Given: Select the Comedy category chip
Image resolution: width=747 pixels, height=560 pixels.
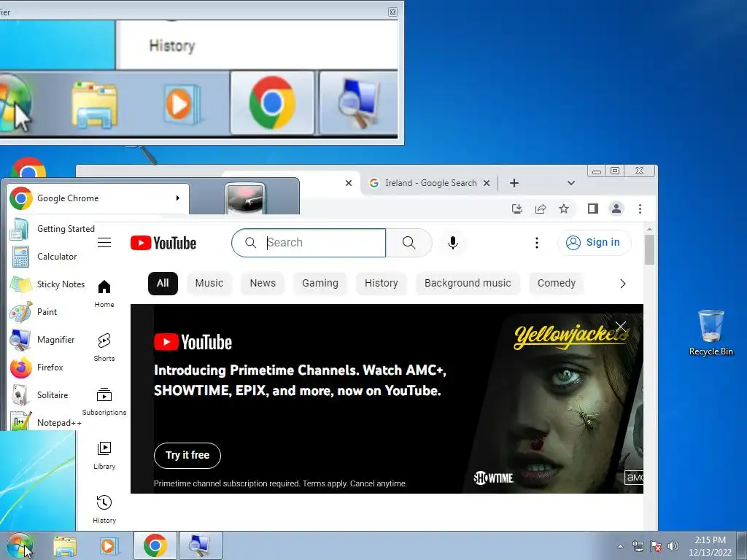Looking at the screenshot, I should pyautogui.click(x=557, y=284).
